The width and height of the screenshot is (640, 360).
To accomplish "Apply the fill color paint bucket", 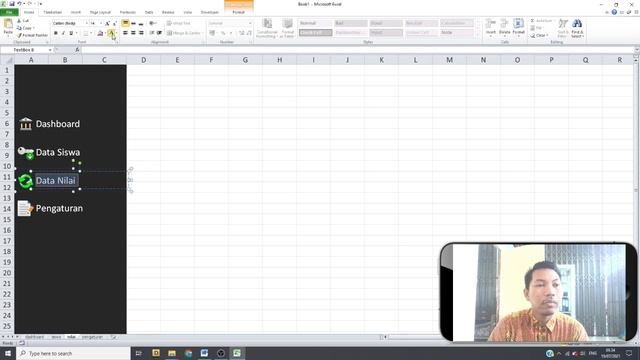I will [100, 33].
